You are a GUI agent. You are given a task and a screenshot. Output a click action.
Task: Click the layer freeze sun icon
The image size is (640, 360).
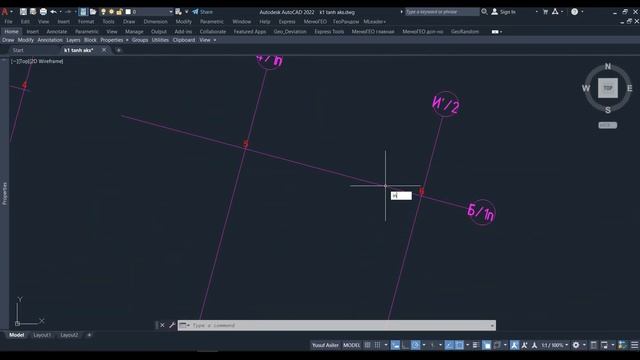111,12
